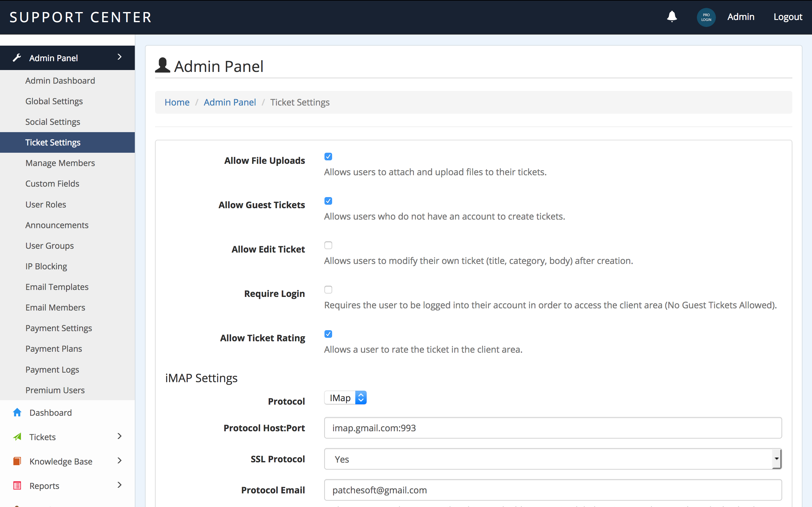Click the user silhouette icon in heading
This screenshot has height=507, width=812.
point(163,65)
